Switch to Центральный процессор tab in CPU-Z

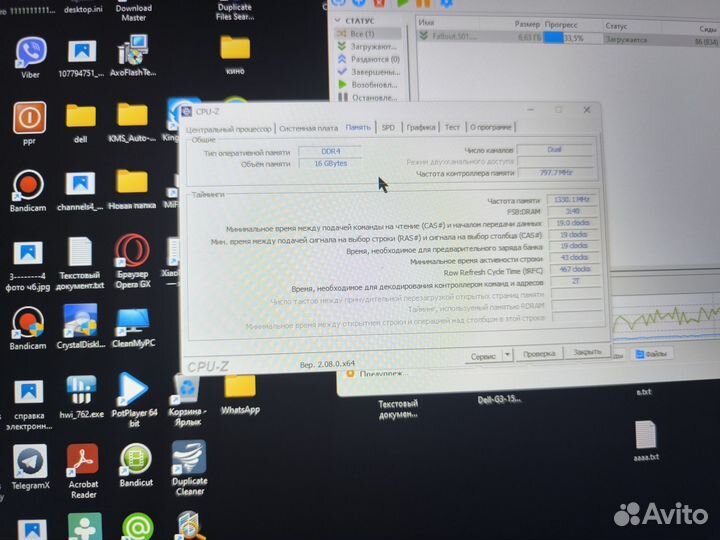[x=229, y=129]
